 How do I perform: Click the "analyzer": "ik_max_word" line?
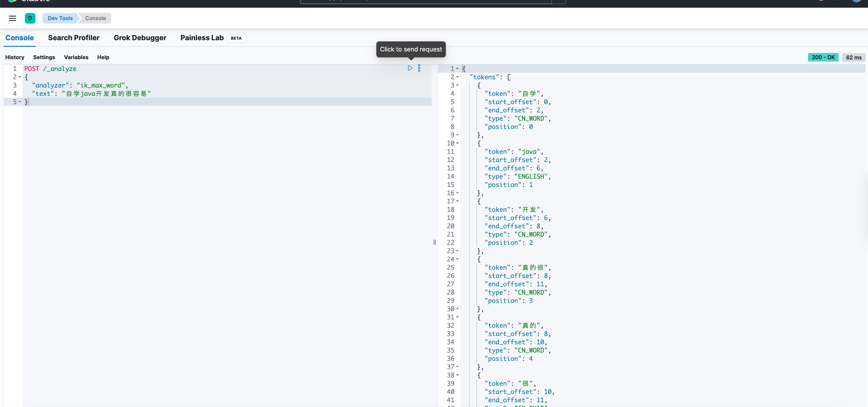[80, 85]
